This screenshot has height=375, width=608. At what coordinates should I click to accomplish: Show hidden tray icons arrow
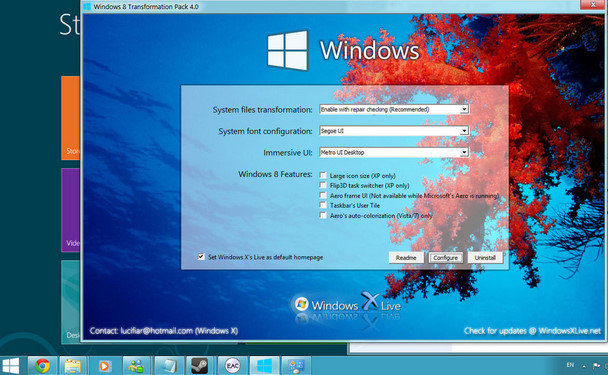click(584, 366)
